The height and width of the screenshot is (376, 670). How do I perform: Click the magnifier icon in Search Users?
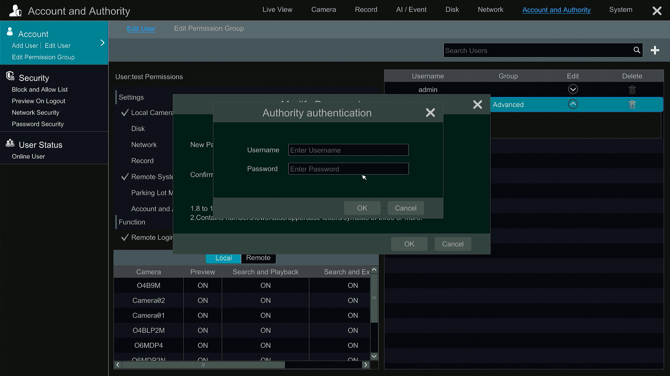click(637, 50)
